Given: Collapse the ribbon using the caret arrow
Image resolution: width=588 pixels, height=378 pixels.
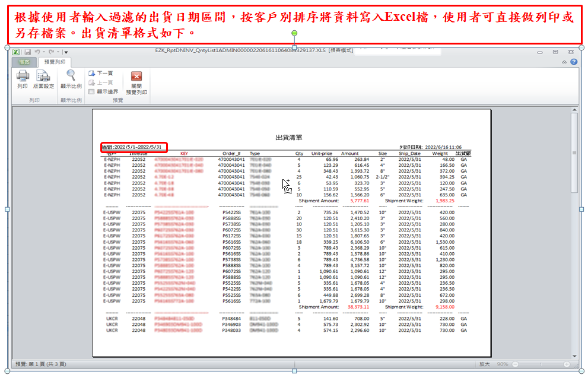Looking at the screenshot, I should coord(564,62).
